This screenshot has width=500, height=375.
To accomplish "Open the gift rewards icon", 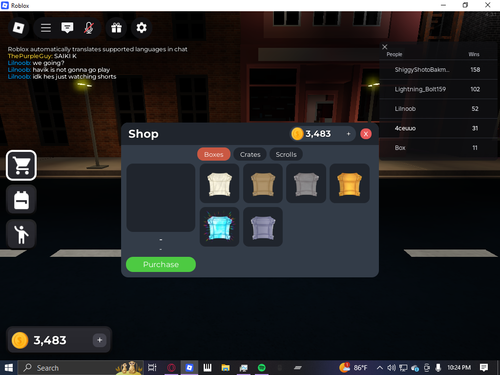I will 116,28.
